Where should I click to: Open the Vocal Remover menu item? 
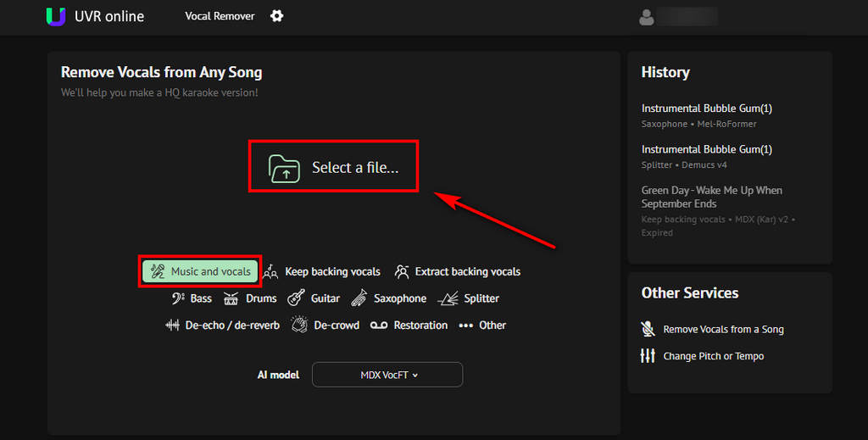click(x=220, y=16)
